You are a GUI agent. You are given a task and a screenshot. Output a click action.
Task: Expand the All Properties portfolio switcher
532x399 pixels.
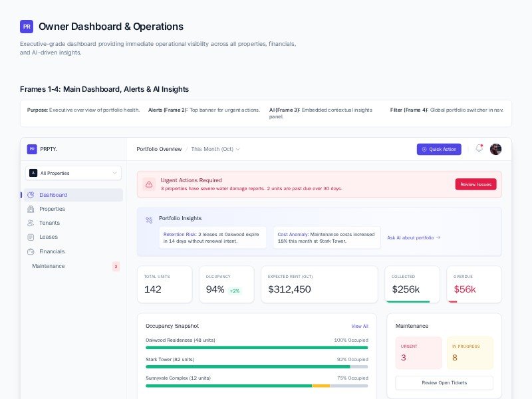pyautogui.click(x=73, y=173)
